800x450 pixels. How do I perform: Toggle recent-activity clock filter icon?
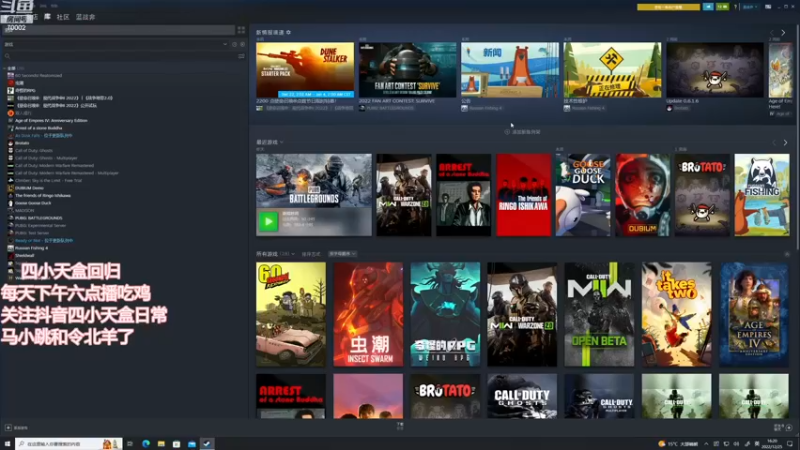(234, 44)
